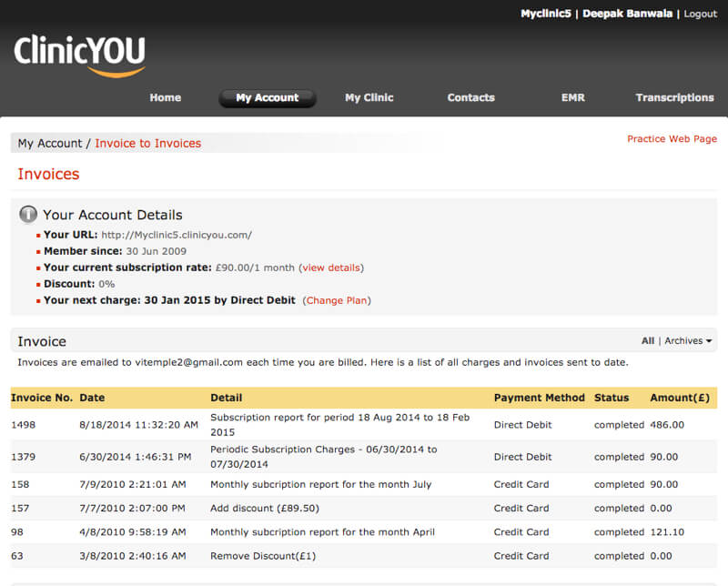Click Monthly subcription report for July detail
The width and height of the screenshot is (728, 586).
point(321,484)
